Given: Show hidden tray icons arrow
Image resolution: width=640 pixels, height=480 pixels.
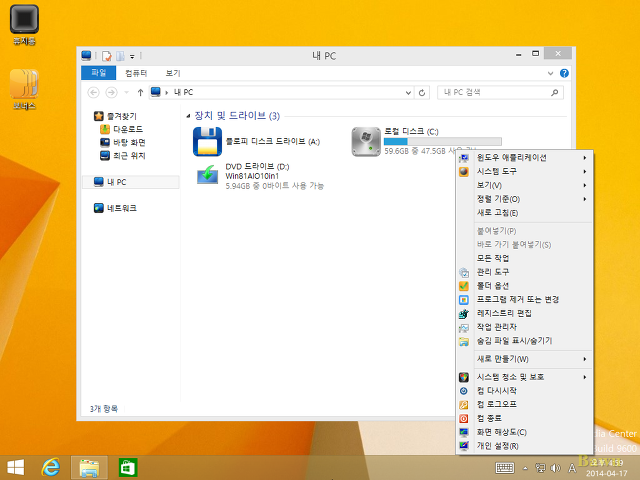Looking at the screenshot, I should tap(525, 468).
